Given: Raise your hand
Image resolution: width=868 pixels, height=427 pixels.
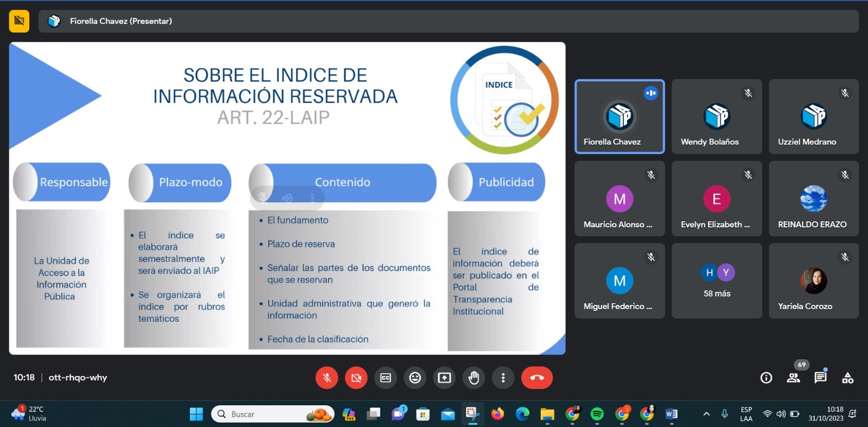Looking at the screenshot, I should coord(474,378).
